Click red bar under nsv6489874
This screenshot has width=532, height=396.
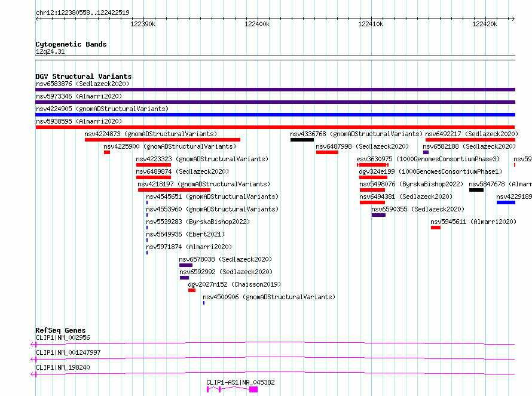pos(154,177)
